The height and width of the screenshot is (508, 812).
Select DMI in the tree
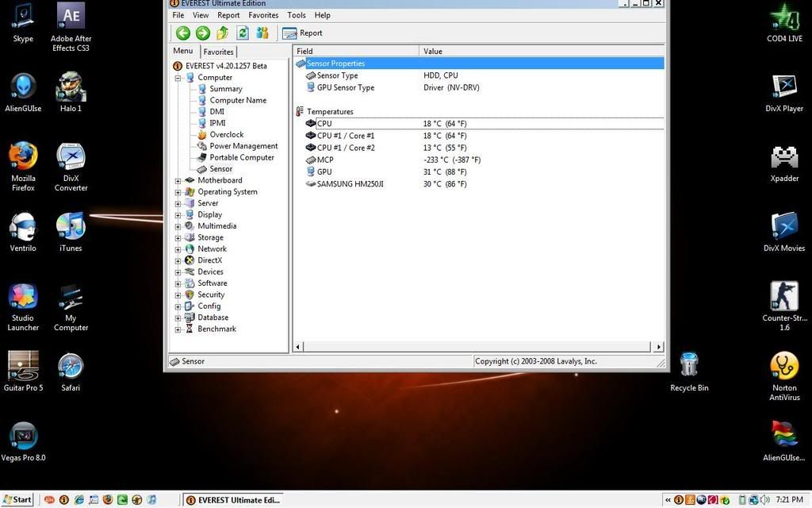pyautogui.click(x=217, y=111)
